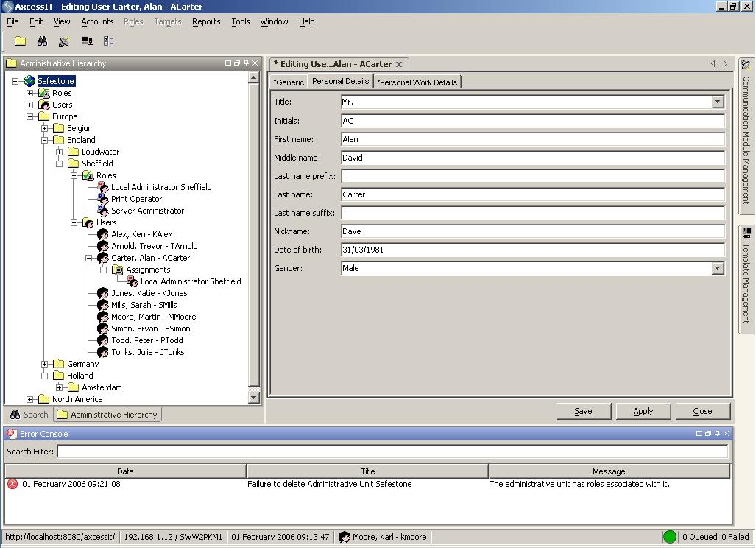Click the Assignments icon under Carter, Alan
The width and height of the screenshot is (756, 548).
(x=118, y=270)
